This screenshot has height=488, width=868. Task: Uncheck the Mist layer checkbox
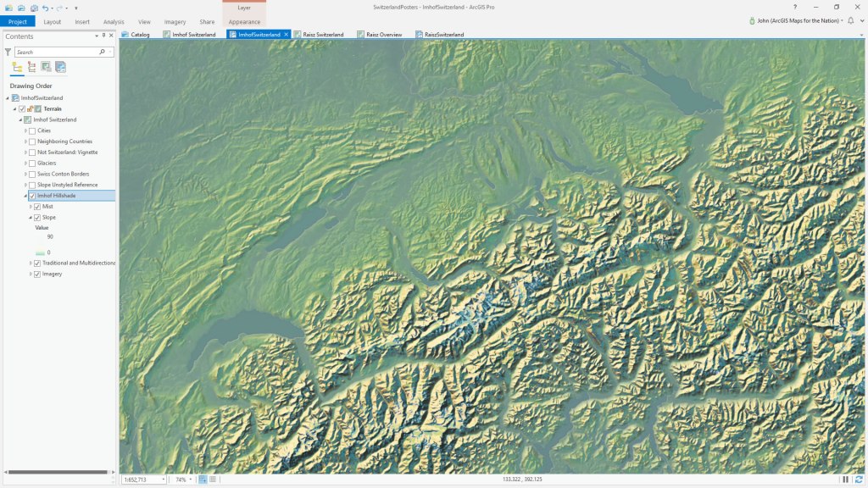pyautogui.click(x=36, y=206)
